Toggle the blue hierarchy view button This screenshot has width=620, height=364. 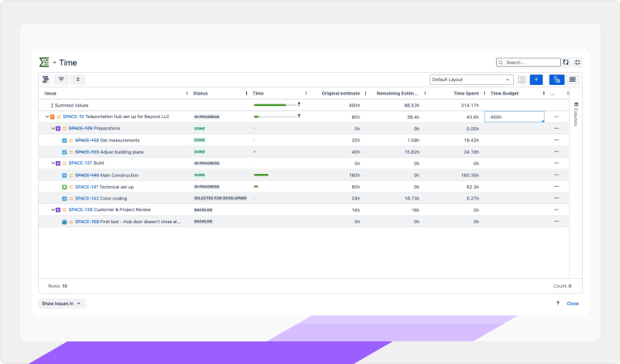click(556, 79)
